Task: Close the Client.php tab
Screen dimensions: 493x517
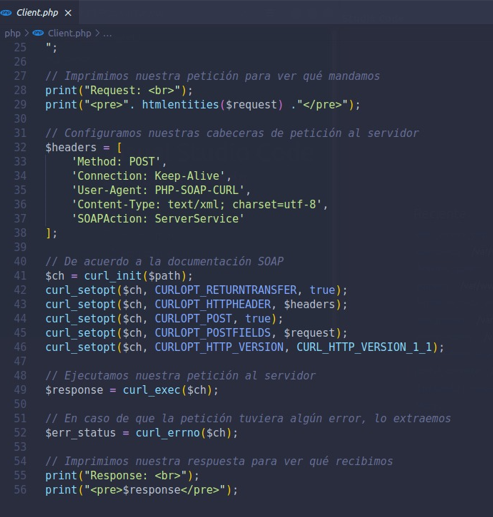Action: (x=68, y=13)
